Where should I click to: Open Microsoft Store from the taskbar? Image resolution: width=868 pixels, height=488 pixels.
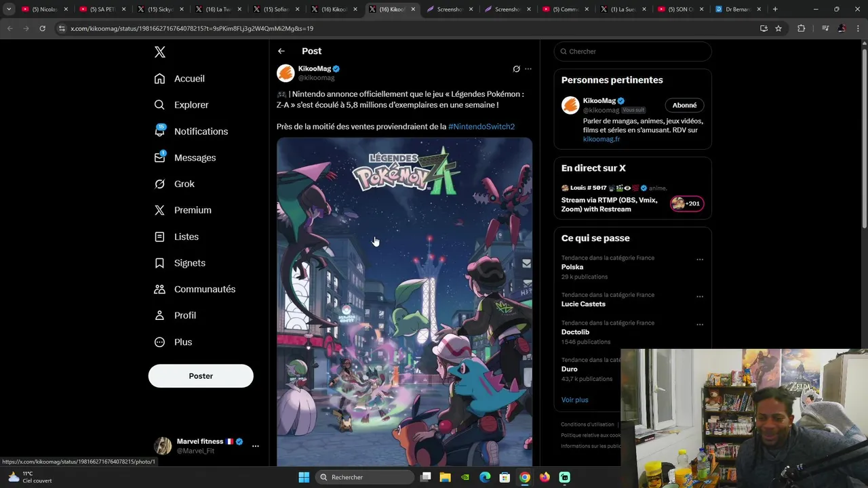pos(505,477)
